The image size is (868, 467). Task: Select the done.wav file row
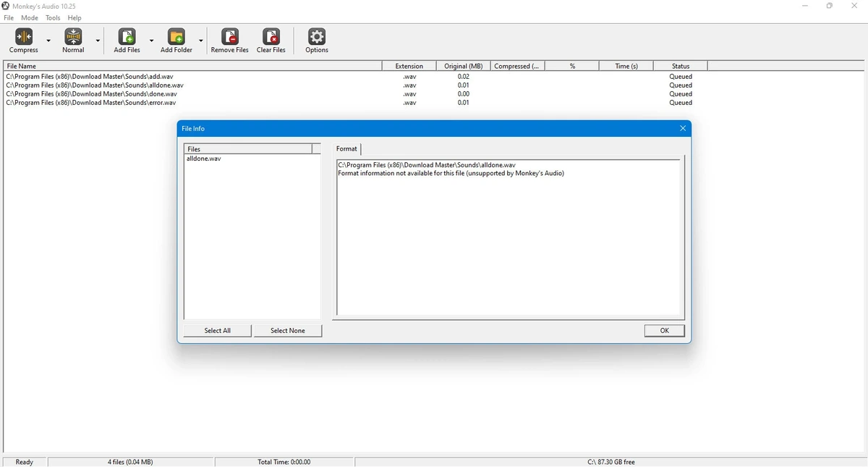pyautogui.click(x=355, y=93)
